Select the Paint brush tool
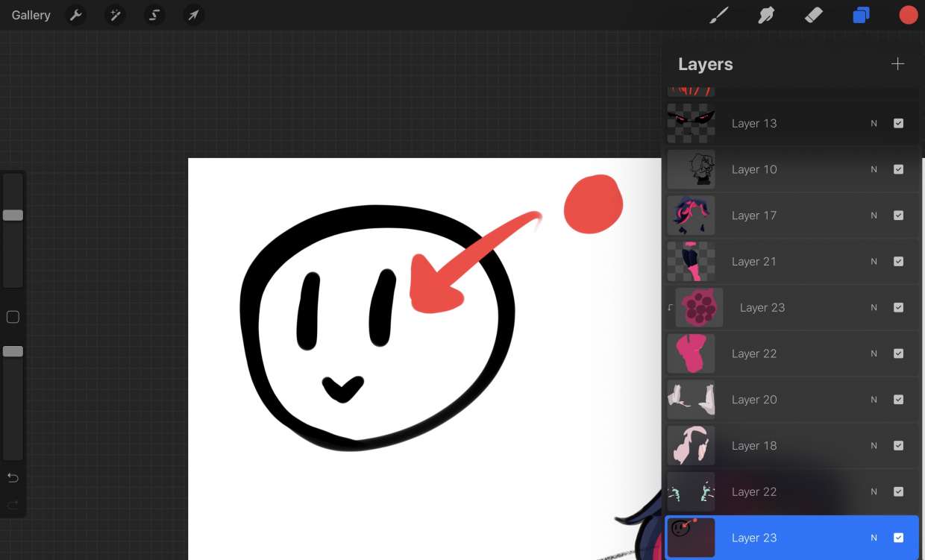This screenshot has width=925, height=560. pos(718,15)
